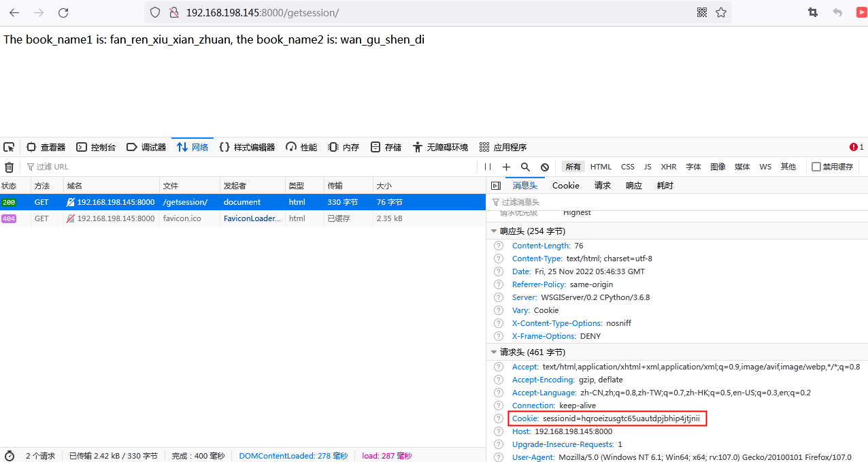This screenshot has width=868, height=462.
Task: Show help for Server header
Action: 499,297
